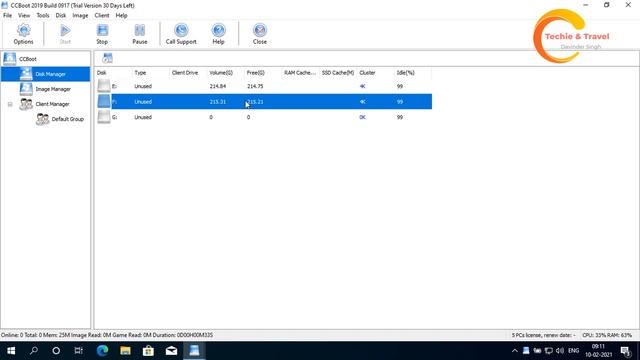The image size is (640, 360).
Task: Click the Close toolbar icon
Action: (x=260, y=34)
